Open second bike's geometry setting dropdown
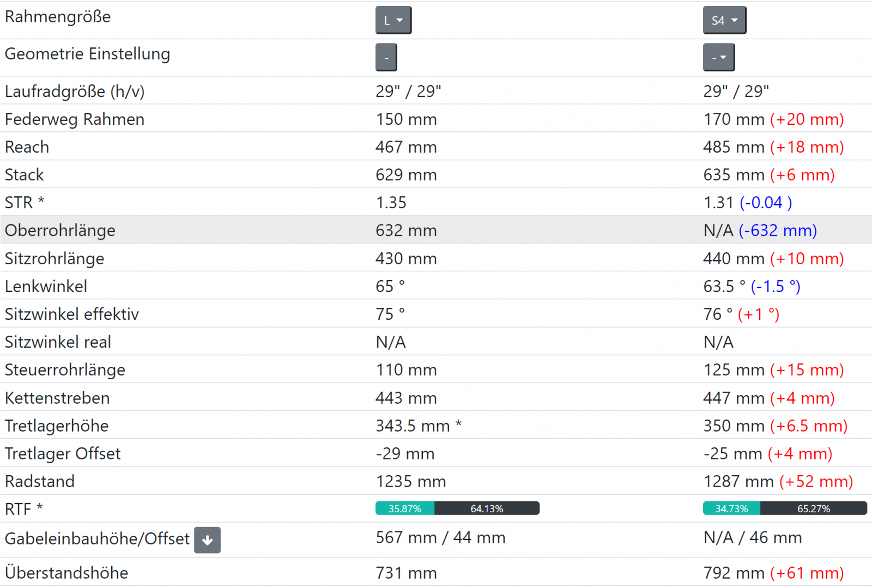Image resolution: width=872 pixels, height=588 pixels. [718, 58]
